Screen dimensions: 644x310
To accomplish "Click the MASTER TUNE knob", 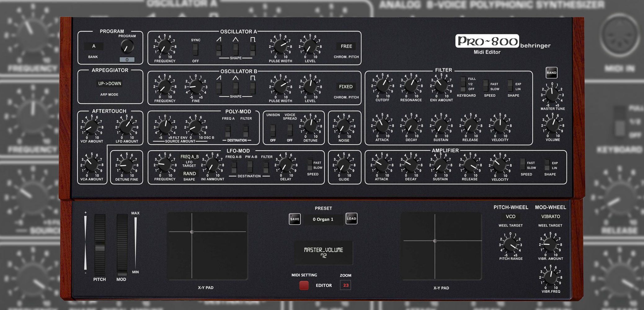I will point(552,95).
